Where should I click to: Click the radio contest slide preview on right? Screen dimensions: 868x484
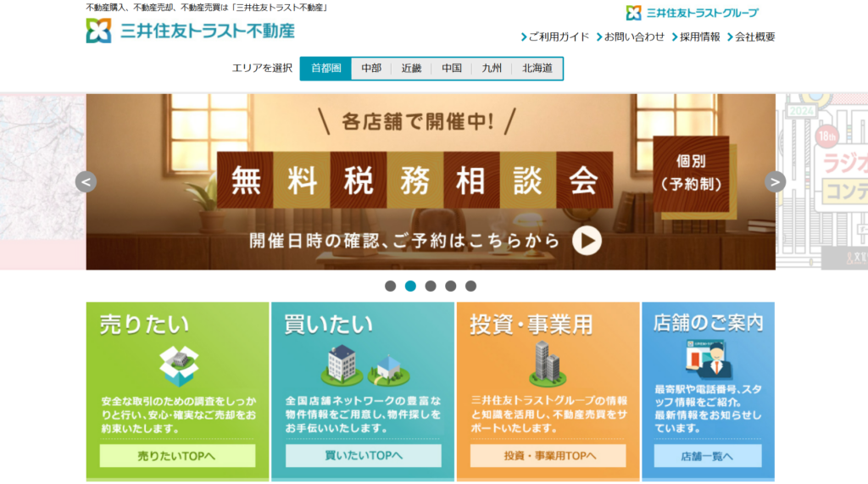tap(822, 181)
